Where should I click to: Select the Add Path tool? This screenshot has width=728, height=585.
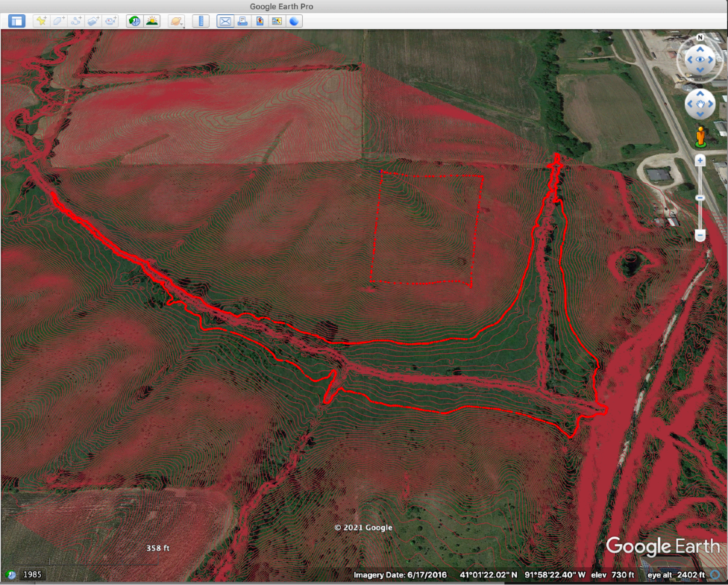point(76,21)
